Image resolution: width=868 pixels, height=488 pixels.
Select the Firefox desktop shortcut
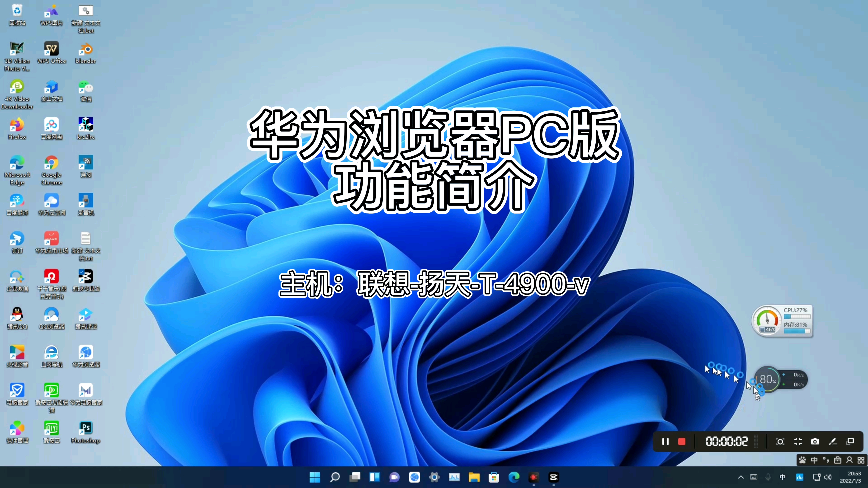tap(17, 129)
